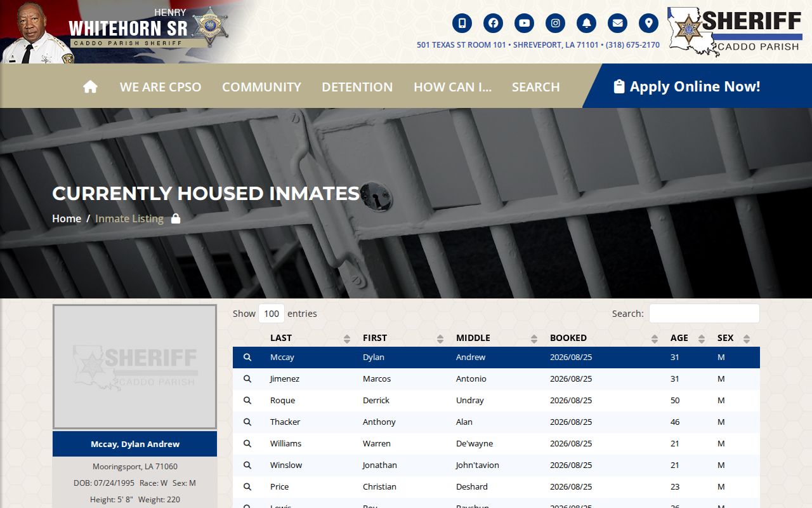Click the Caddo Parish Sheriff logo
Image resolution: width=812 pixels, height=508 pixels.
click(735, 31)
